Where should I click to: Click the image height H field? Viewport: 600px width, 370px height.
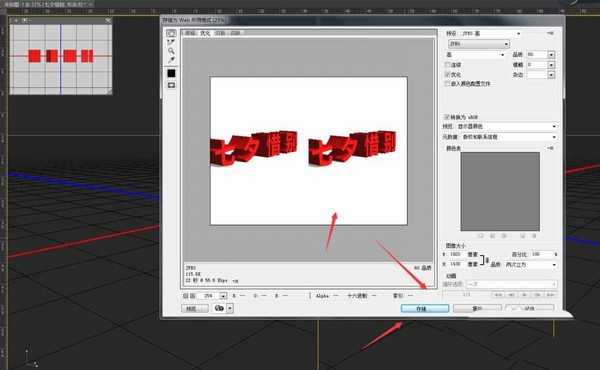tap(458, 264)
